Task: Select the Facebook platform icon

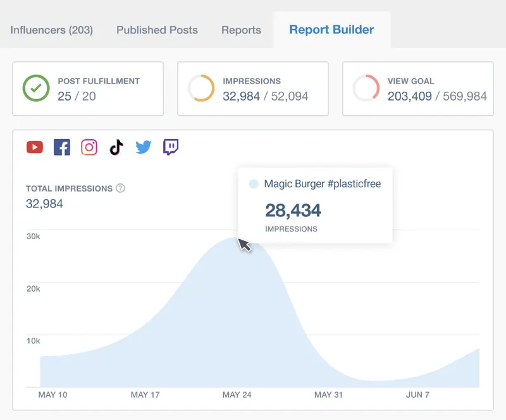Action: coord(62,147)
